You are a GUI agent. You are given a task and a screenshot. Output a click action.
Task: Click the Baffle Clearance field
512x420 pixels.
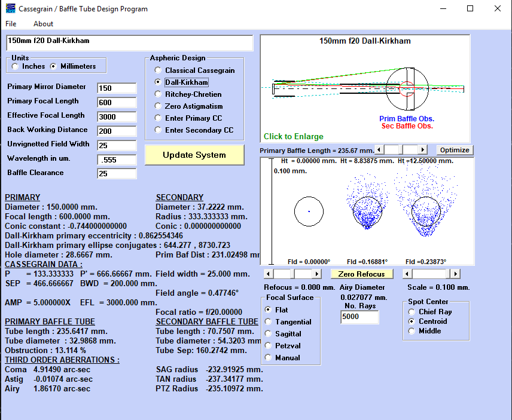click(117, 173)
